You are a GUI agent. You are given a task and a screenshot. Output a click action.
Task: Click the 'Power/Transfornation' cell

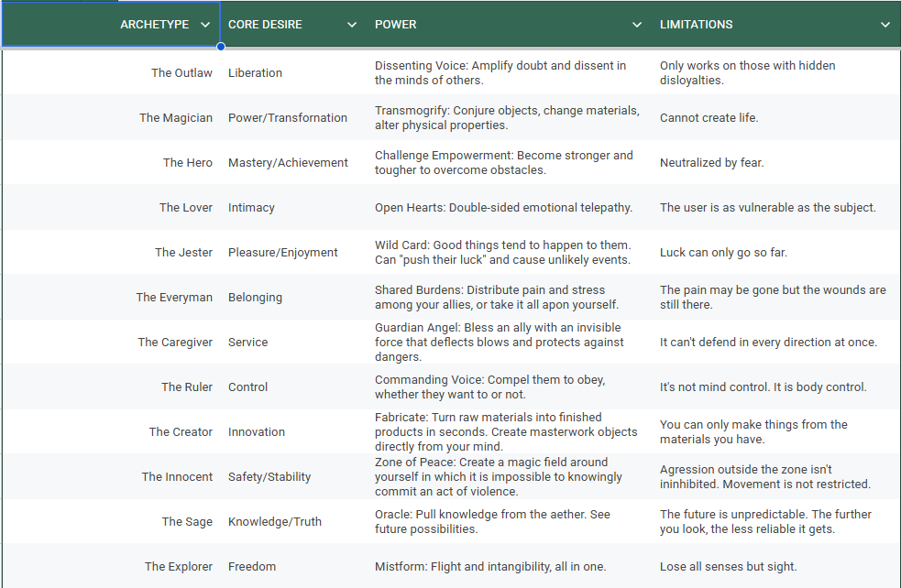coord(293,118)
